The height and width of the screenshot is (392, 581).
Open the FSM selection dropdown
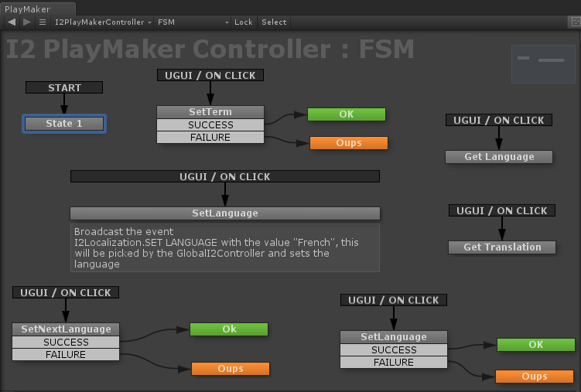[x=193, y=22]
